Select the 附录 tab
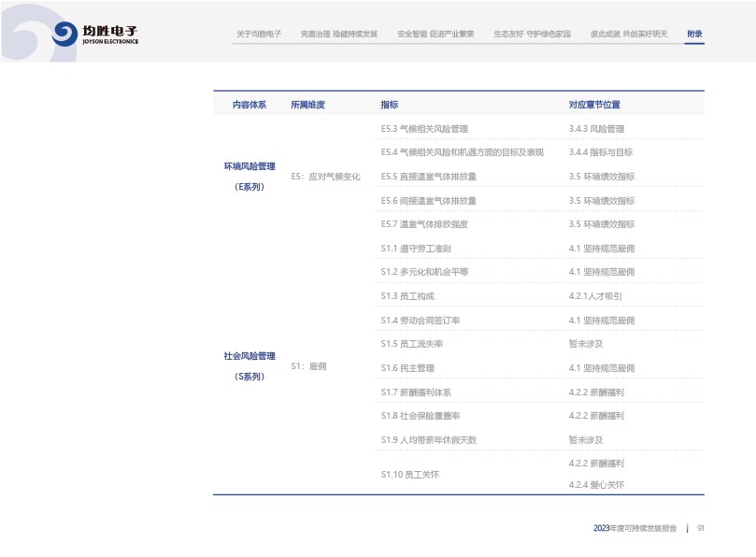This screenshot has height=557, width=756. (694, 34)
